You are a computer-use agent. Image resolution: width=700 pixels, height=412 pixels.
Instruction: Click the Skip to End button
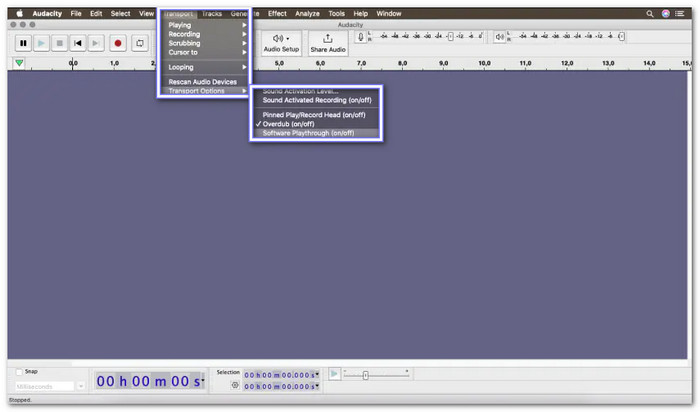tap(95, 43)
